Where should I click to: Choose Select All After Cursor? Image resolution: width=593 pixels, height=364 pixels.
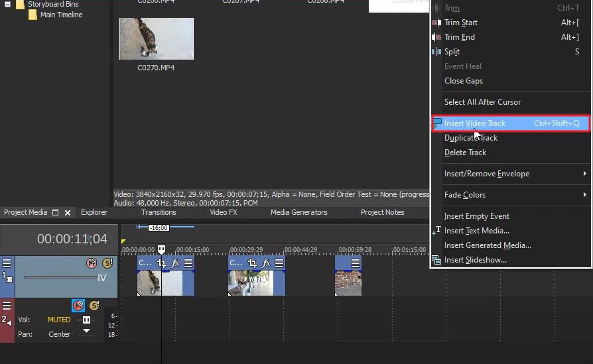point(511,102)
